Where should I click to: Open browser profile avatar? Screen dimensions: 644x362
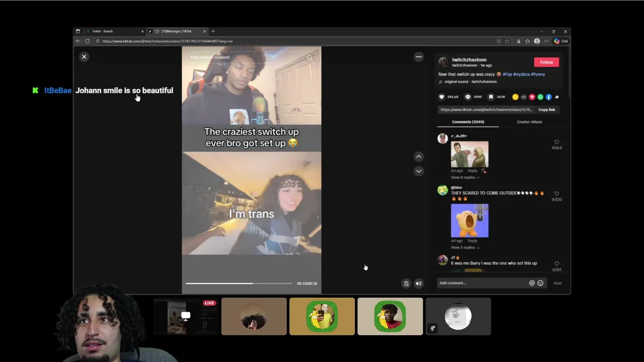pyautogui.click(x=537, y=41)
